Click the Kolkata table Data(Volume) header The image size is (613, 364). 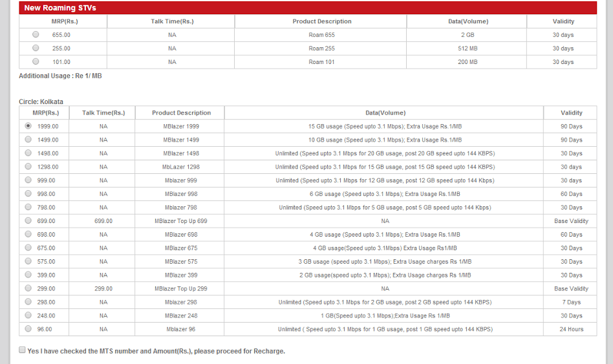click(385, 112)
